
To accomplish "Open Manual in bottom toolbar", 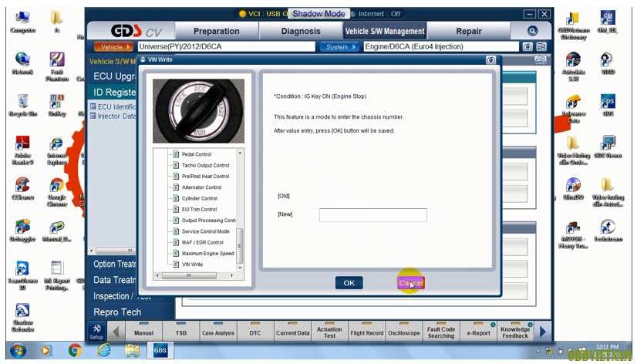I will 143,332.
